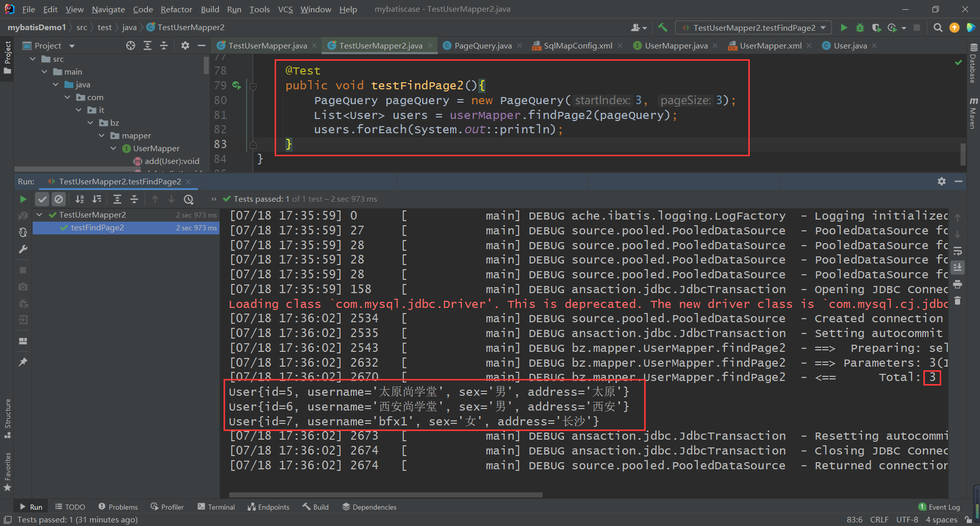This screenshot has width=980, height=526.
Task: Run with coverage from the top toolbar
Action: click(x=876, y=28)
